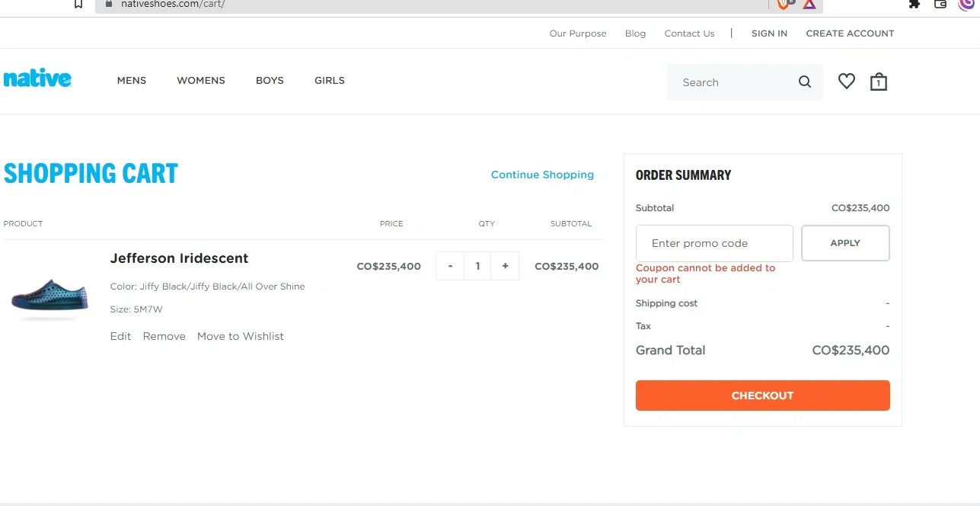Click the quantity value 1

[x=477, y=266]
